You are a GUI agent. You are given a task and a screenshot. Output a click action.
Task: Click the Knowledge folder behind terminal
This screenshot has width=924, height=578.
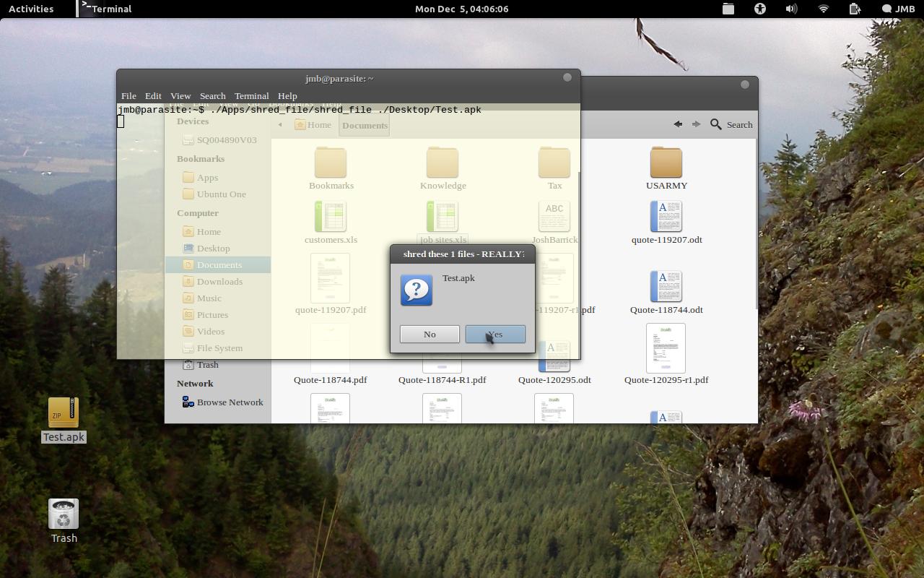[x=443, y=168]
